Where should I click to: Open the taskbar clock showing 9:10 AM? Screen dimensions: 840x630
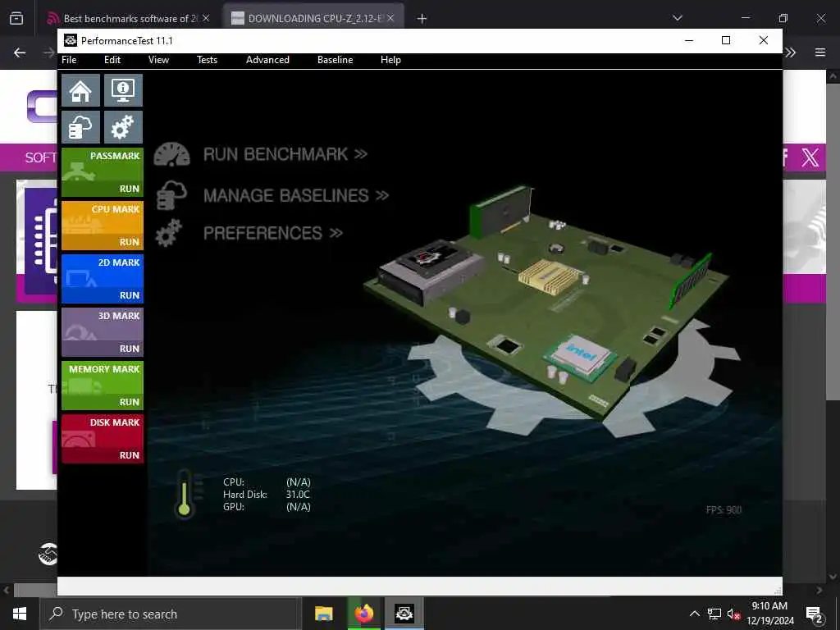coord(769,614)
